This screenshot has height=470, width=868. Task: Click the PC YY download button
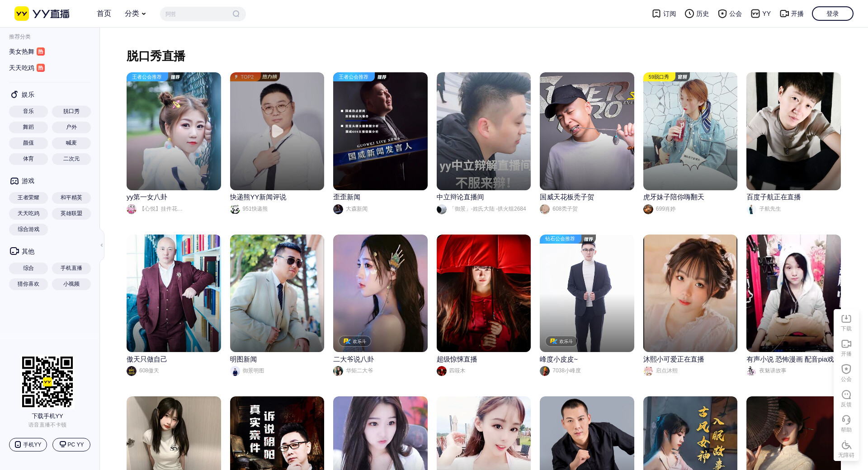coord(71,445)
